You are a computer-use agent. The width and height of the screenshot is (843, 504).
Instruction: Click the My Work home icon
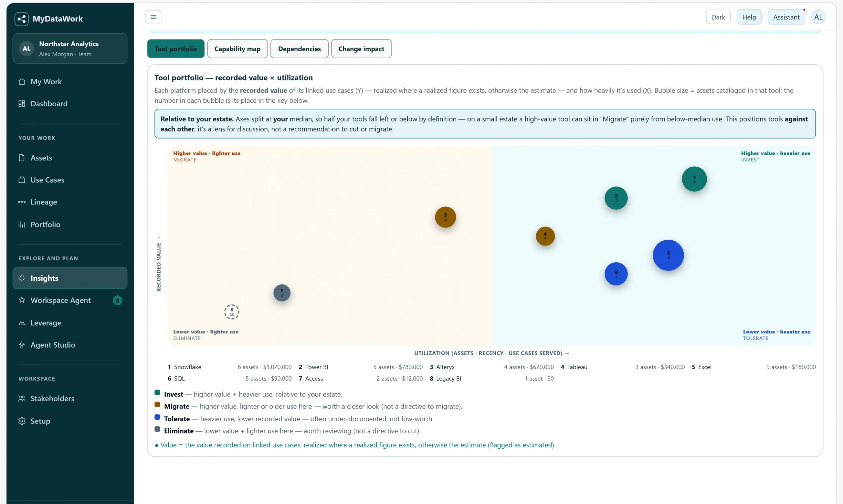click(x=22, y=82)
